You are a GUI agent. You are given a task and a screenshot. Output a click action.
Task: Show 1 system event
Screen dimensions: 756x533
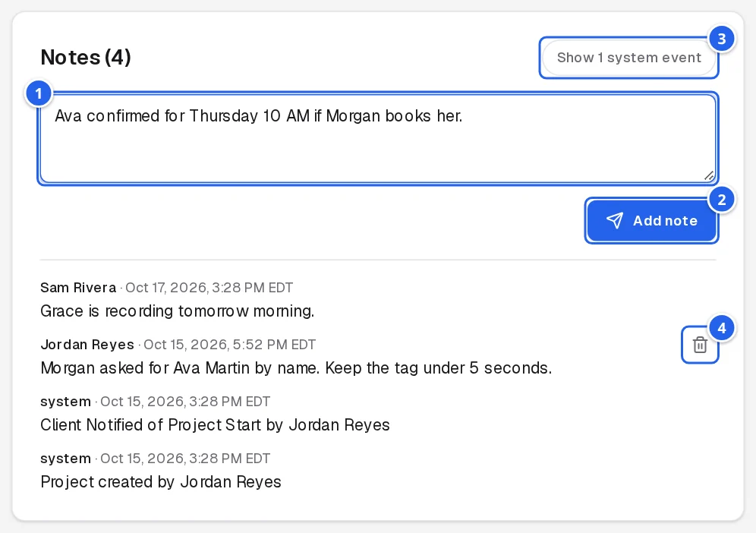(628, 58)
